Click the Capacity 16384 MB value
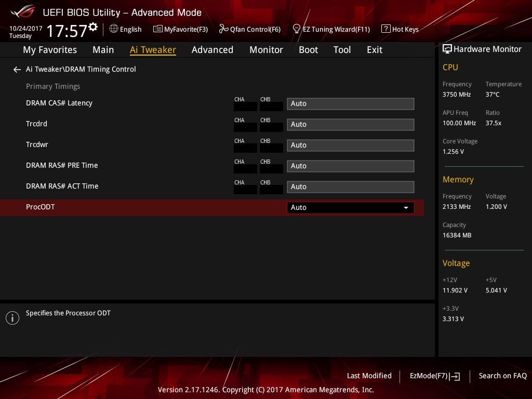The width and height of the screenshot is (532, 399). (457, 235)
